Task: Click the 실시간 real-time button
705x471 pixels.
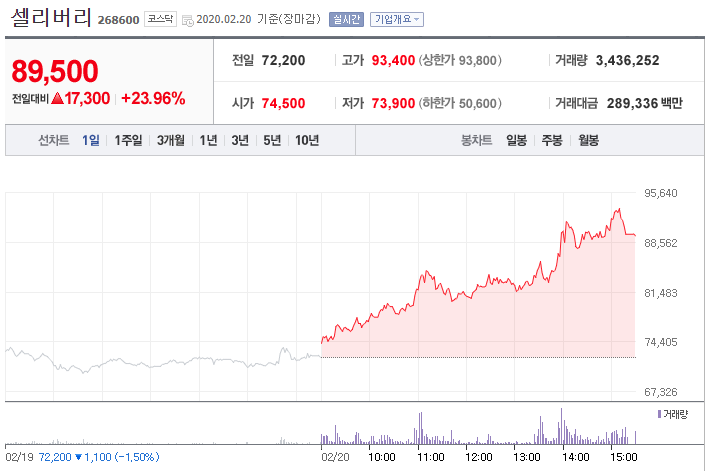Action: (x=346, y=19)
